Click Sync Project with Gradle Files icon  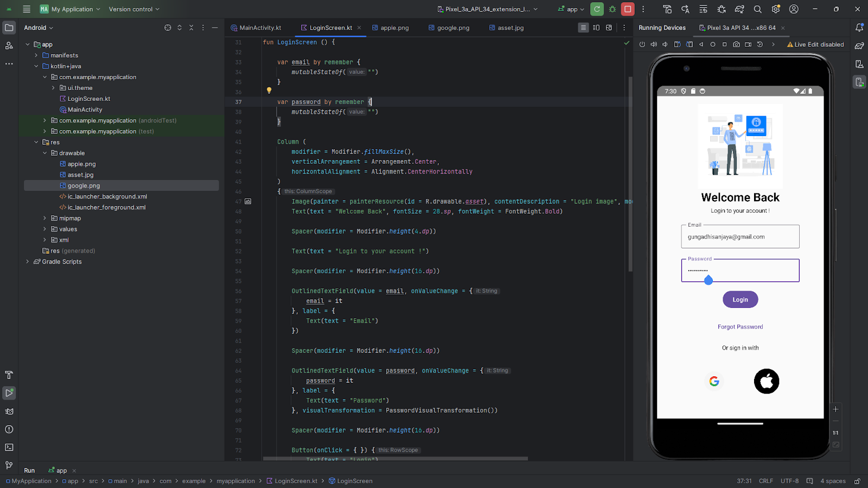[739, 9]
